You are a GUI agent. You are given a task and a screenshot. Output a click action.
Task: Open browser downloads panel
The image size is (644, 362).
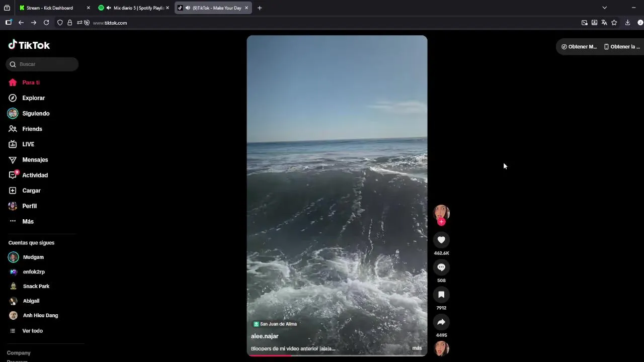(627, 23)
